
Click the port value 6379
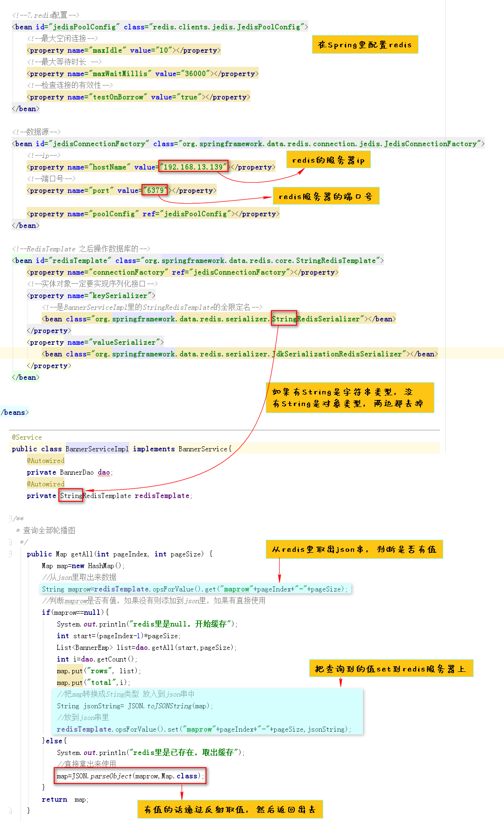[156, 191]
